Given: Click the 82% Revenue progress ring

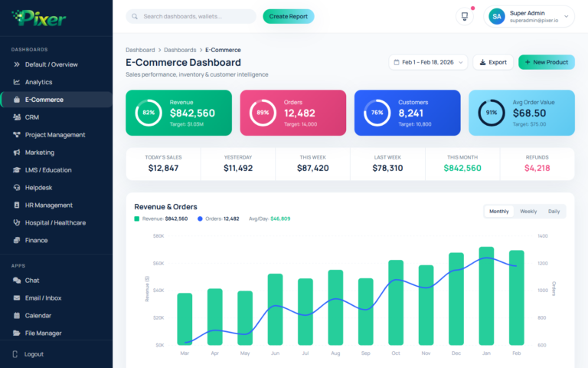Looking at the screenshot, I should coord(149,113).
